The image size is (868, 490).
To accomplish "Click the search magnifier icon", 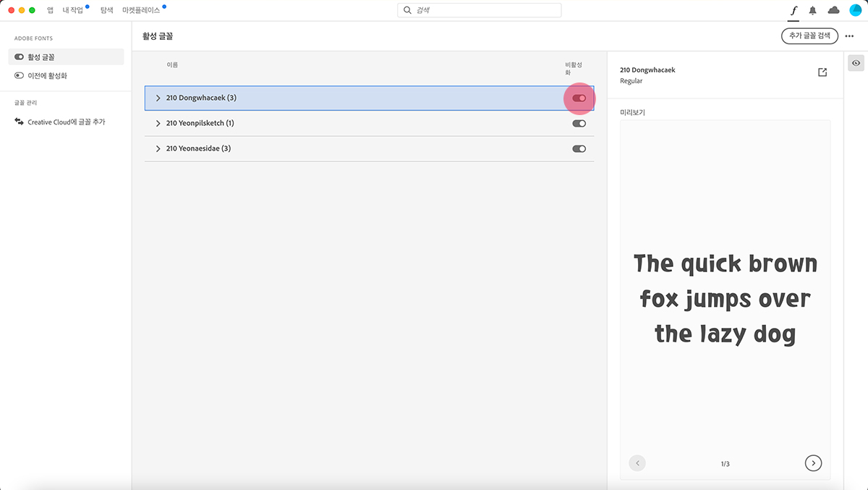I will (x=408, y=10).
